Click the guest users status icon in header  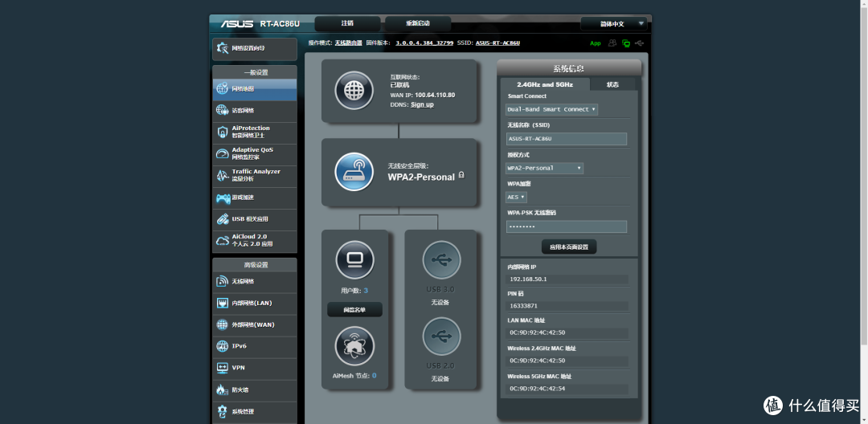(612, 43)
